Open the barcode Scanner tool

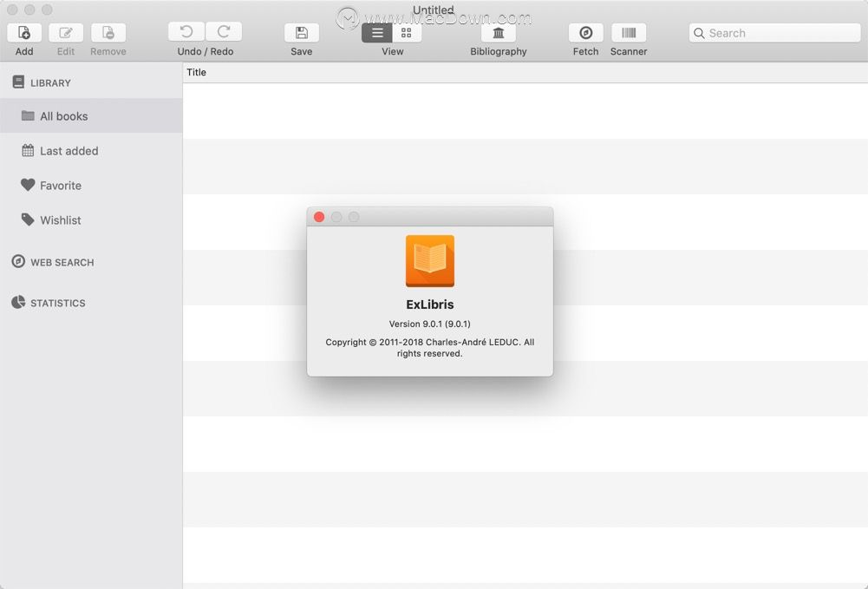(x=629, y=33)
